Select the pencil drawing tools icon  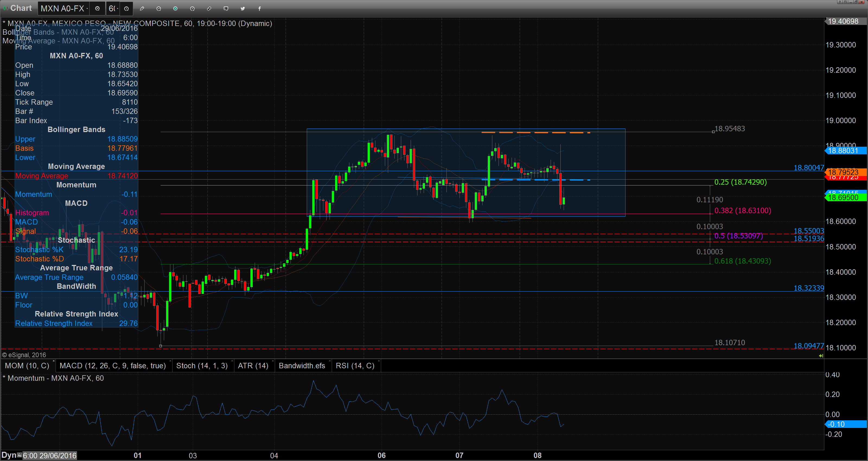point(142,9)
